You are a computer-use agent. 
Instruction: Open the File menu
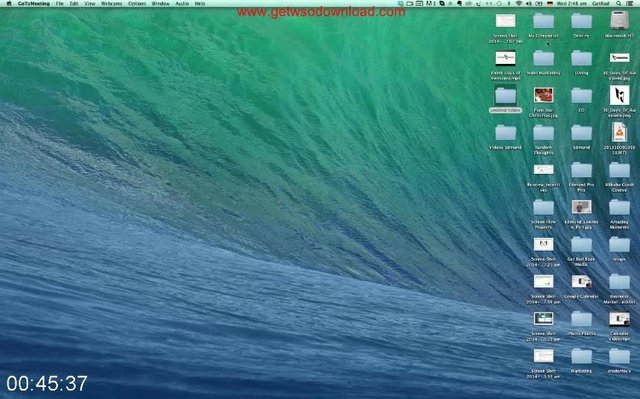(x=60, y=3)
